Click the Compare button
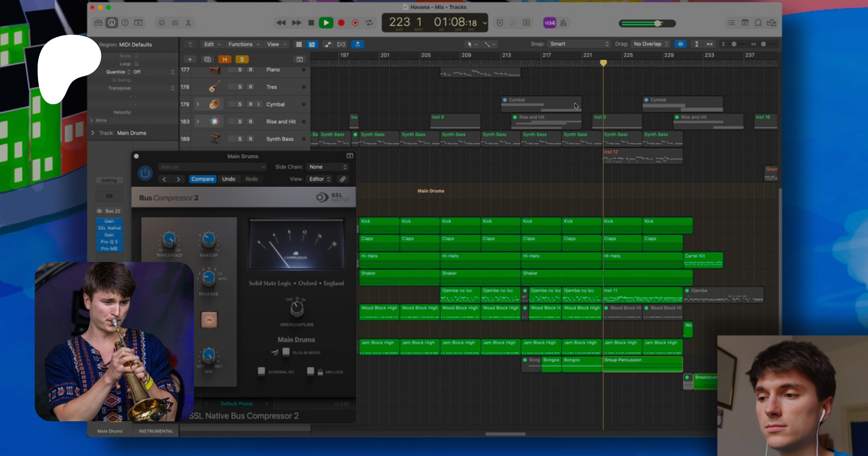Viewport: 868px width, 456px height. click(x=203, y=179)
